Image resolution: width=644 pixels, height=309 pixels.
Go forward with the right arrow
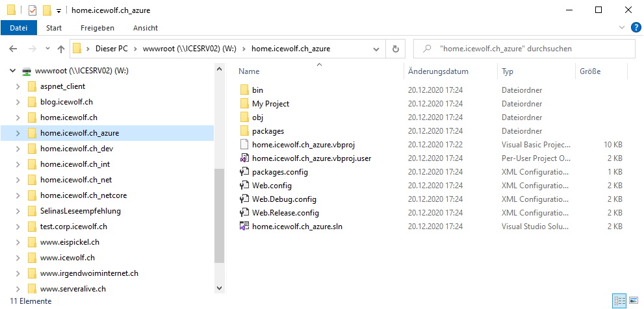(x=32, y=49)
